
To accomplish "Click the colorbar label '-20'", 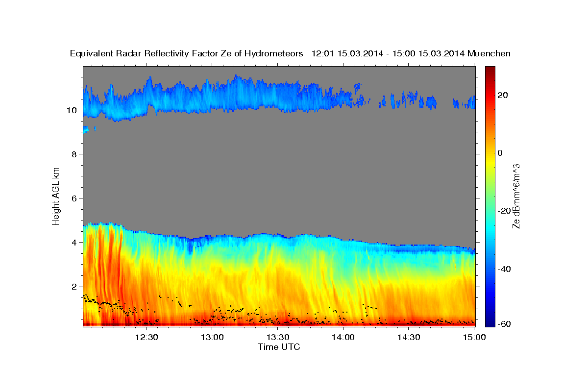I will (x=504, y=211).
